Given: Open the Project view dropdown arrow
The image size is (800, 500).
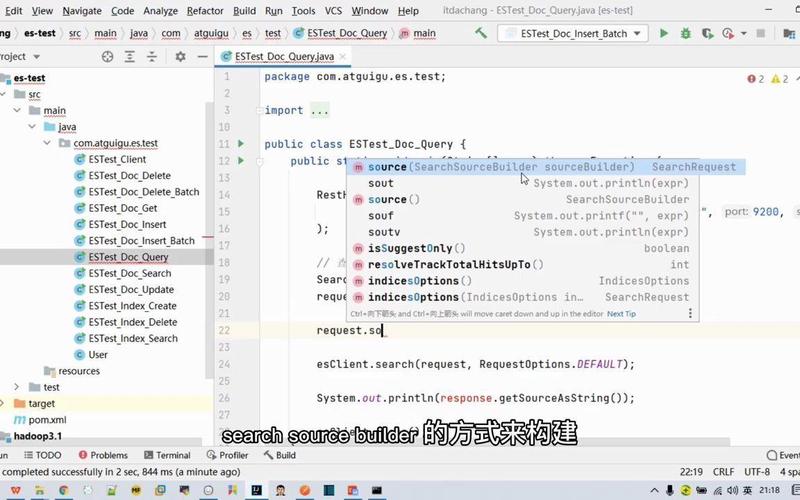Looking at the screenshot, I should pos(36,57).
